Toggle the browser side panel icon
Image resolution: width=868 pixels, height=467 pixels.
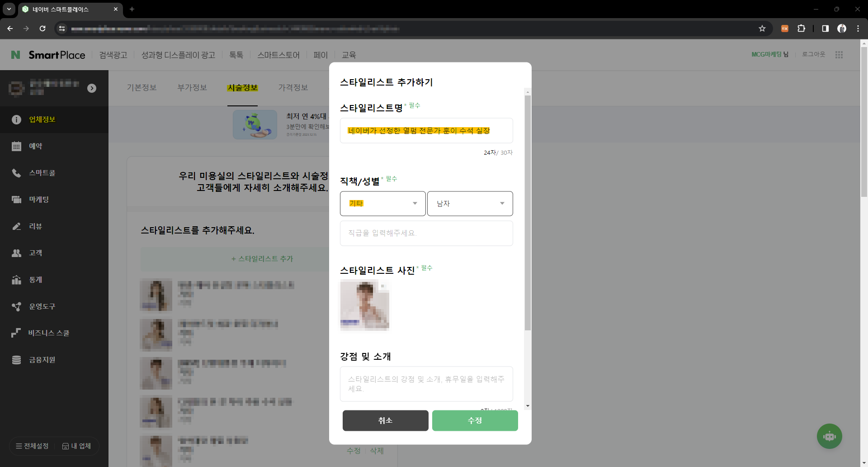[825, 29]
